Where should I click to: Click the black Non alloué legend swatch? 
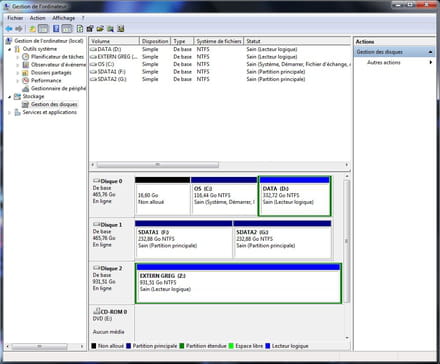(x=94, y=346)
